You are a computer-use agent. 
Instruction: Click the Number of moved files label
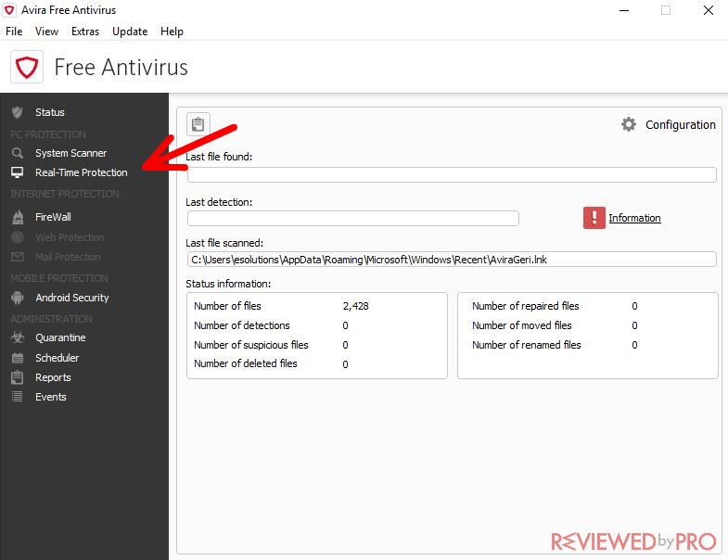pyautogui.click(x=522, y=325)
